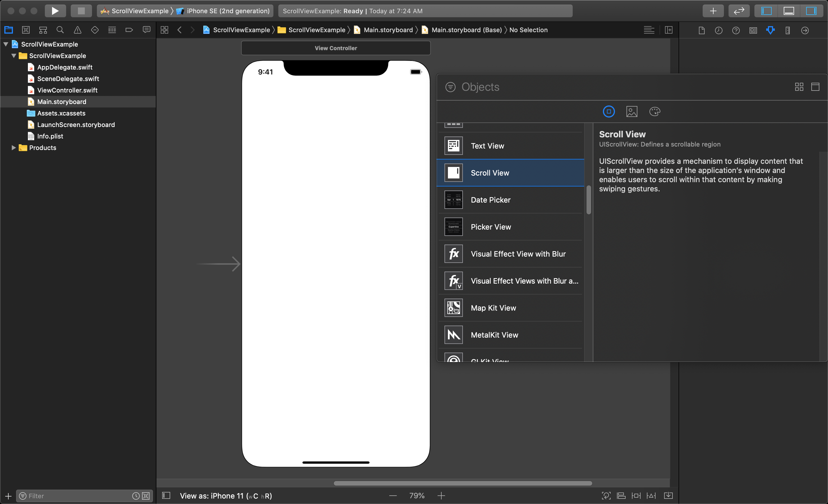Click the Run button in toolbar
The height and width of the screenshot is (504, 828).
tap(54, 10)
